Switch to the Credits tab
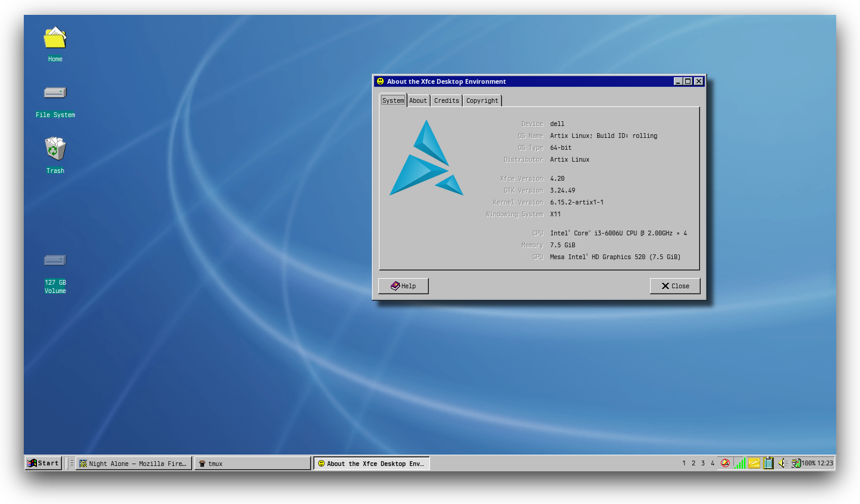The width and height of the screenshot is (860, 504). point(446,100)
